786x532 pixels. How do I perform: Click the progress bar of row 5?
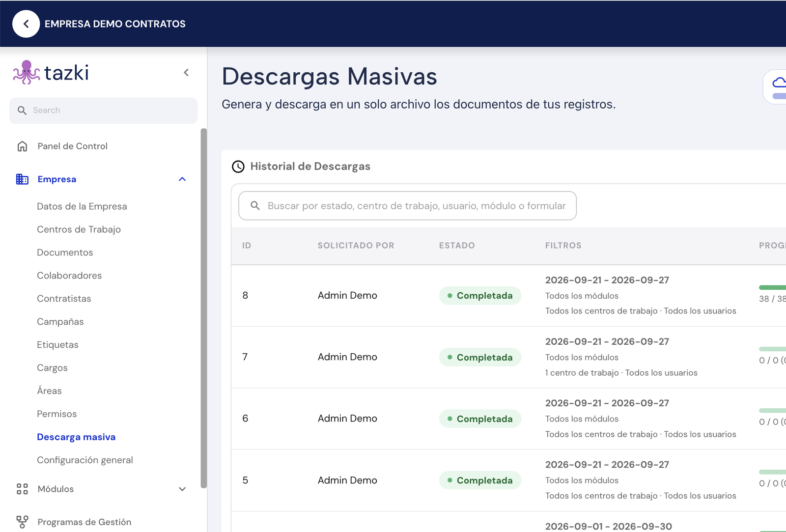[772, 472]
